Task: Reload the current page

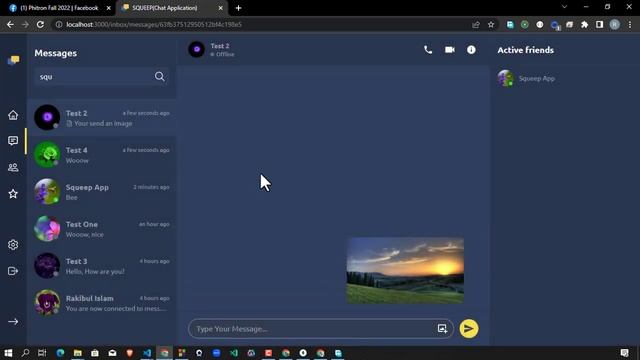Action: (x=40, y=24)
